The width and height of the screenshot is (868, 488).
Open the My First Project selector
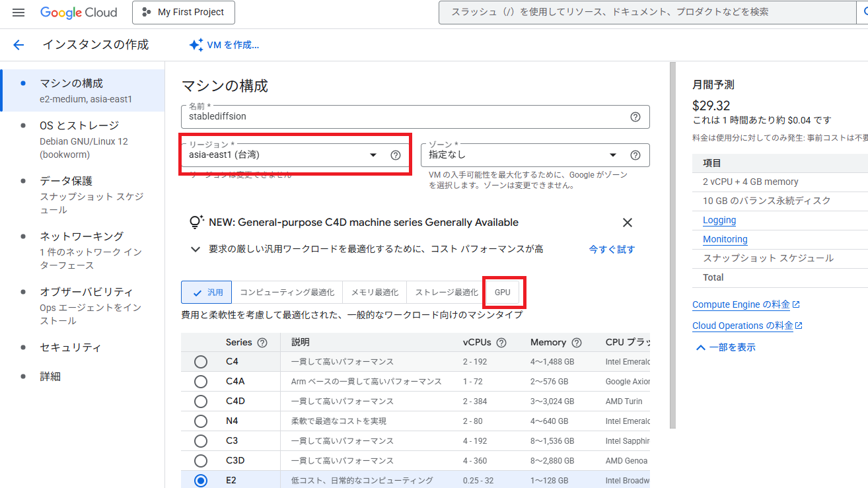point(184,13)
